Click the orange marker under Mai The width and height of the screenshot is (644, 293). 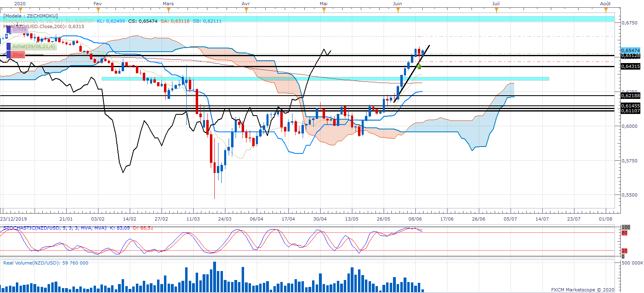(324, 10)
